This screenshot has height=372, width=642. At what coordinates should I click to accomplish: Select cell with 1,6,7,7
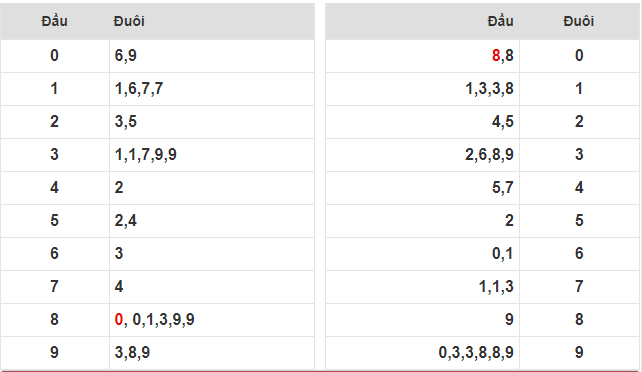(212, 89)
